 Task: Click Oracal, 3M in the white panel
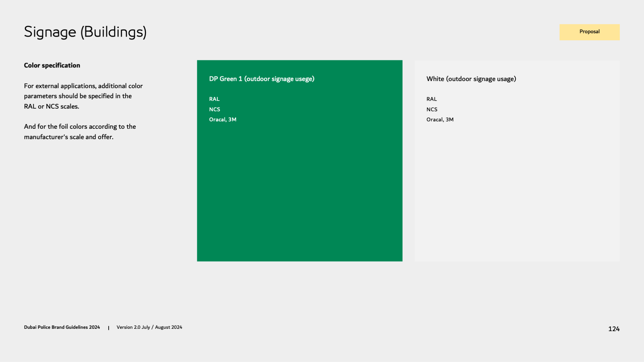tap(440, 120)
